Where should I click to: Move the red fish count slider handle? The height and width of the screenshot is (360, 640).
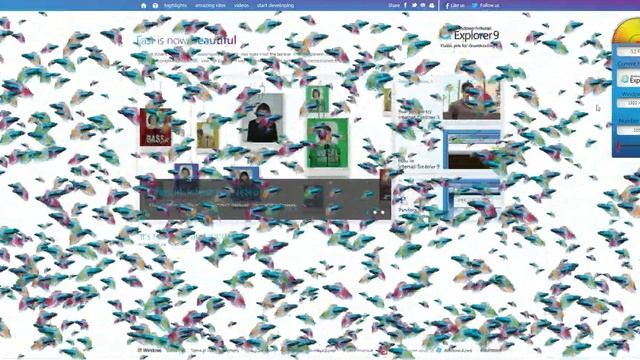(x=619, y=146)
